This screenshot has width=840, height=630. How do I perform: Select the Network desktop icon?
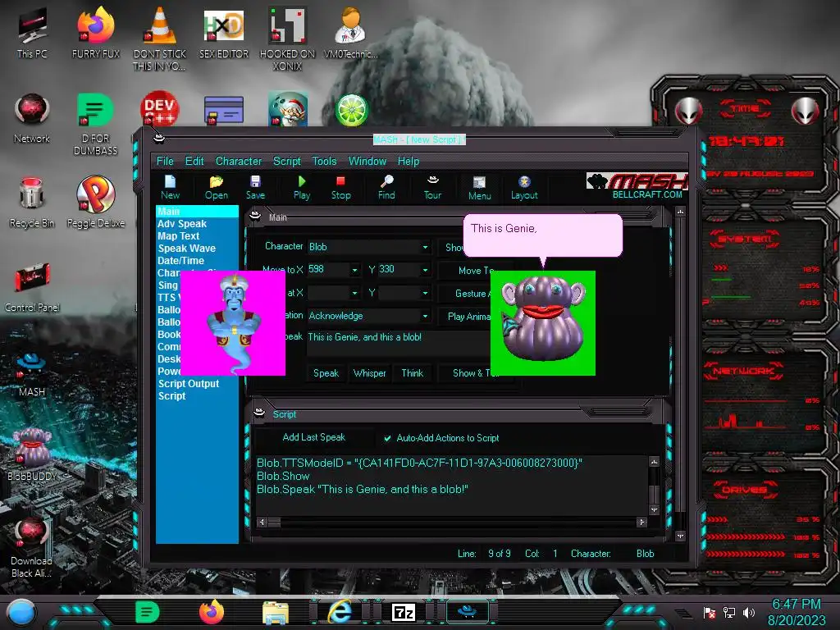click(x=32, y=118)
